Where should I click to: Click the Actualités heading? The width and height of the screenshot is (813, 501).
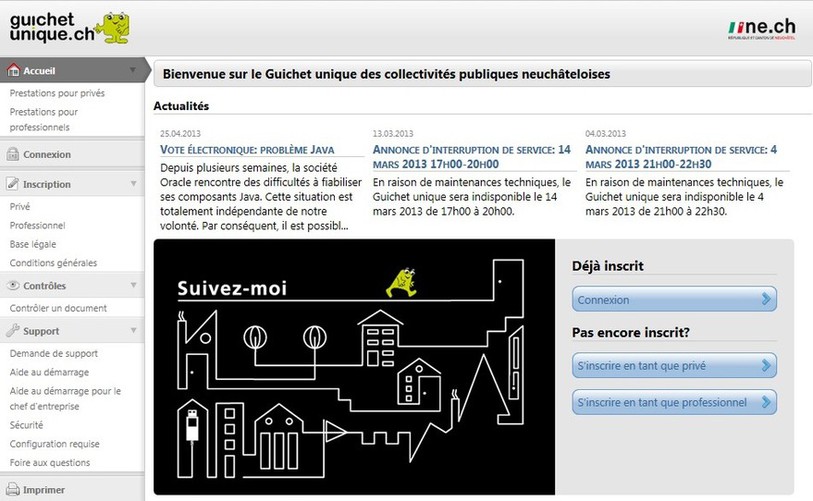181,106
